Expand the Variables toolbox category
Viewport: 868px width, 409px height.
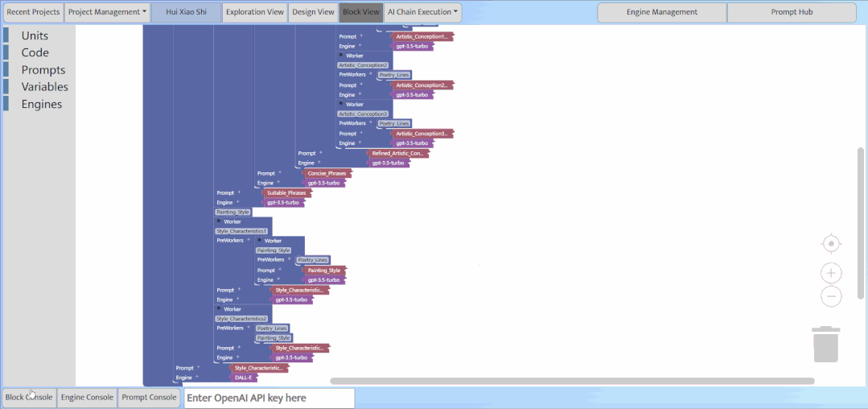44,87
